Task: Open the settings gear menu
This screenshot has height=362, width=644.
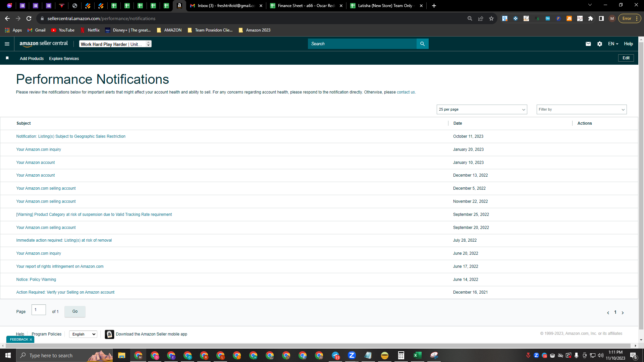Action: coord(600,44)
